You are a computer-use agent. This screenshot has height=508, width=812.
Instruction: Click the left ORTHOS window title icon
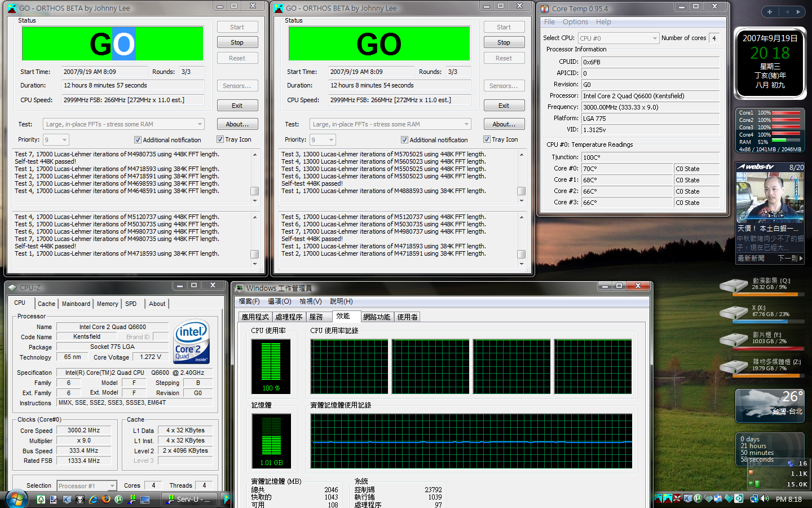tap(12, 8)
